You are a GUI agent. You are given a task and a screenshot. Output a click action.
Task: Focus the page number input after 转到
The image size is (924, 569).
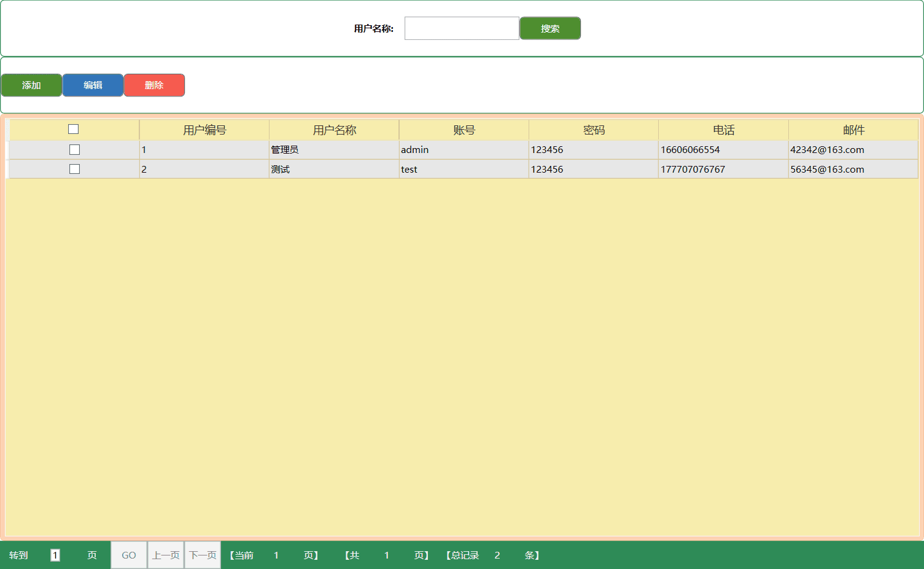55,555
